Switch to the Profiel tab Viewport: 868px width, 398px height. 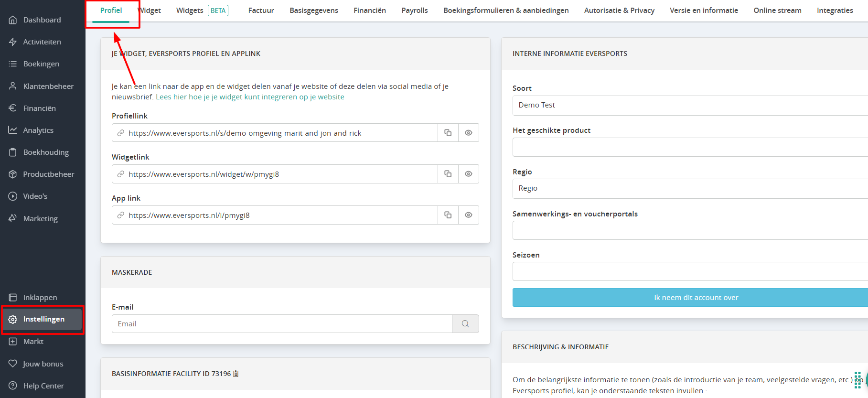click(x=111, y=11)
